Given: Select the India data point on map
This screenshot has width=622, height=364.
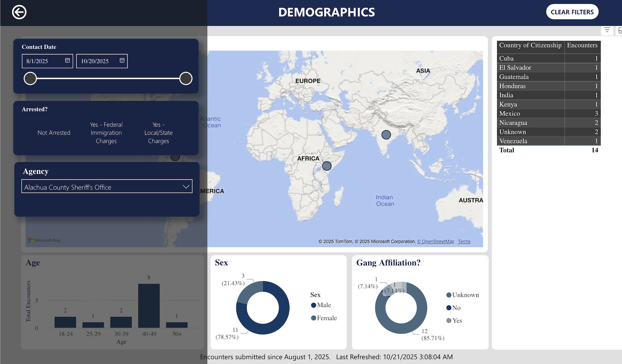Looking at the screenshot, I should [x=386, y=135].
